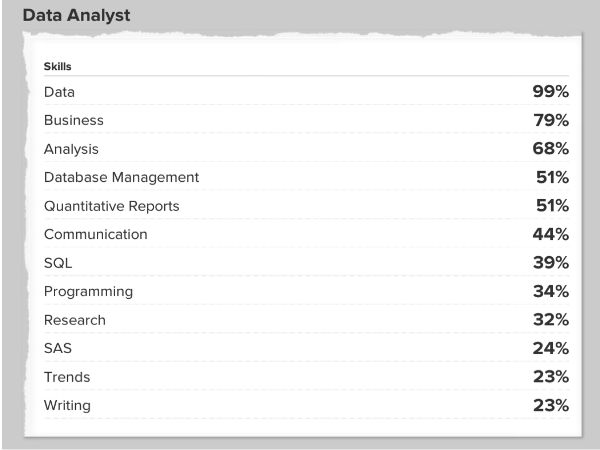Click the 24% SAS percentage
600x450 pixels.
pos(550,349)
